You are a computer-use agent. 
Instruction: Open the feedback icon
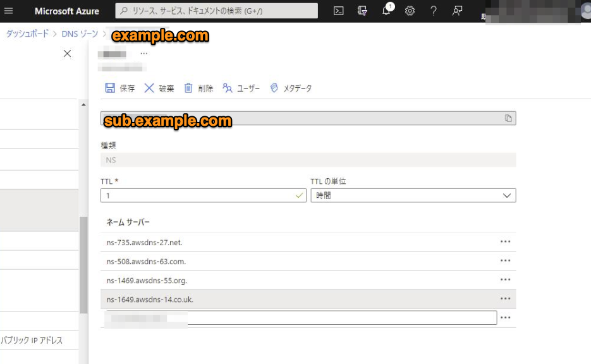(457, 11)
